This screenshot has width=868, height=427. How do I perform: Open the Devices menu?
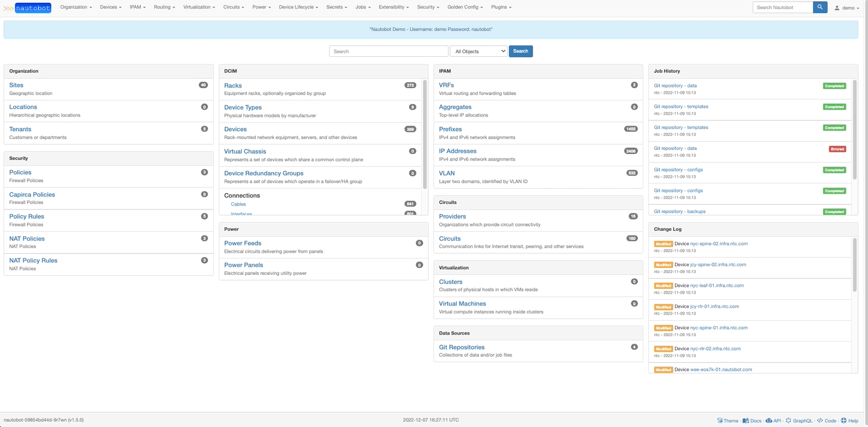[x=110, y=7]
